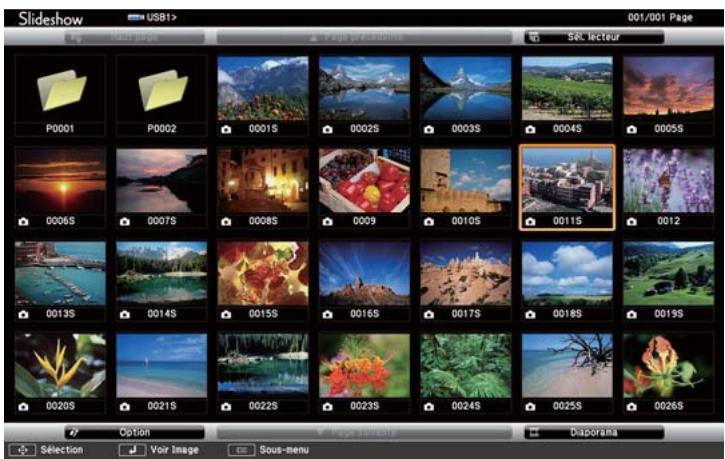Screen dimensions: 725x459
Task: Click the Sous-menu Esc key icon
Action: (x=241, y=450)
